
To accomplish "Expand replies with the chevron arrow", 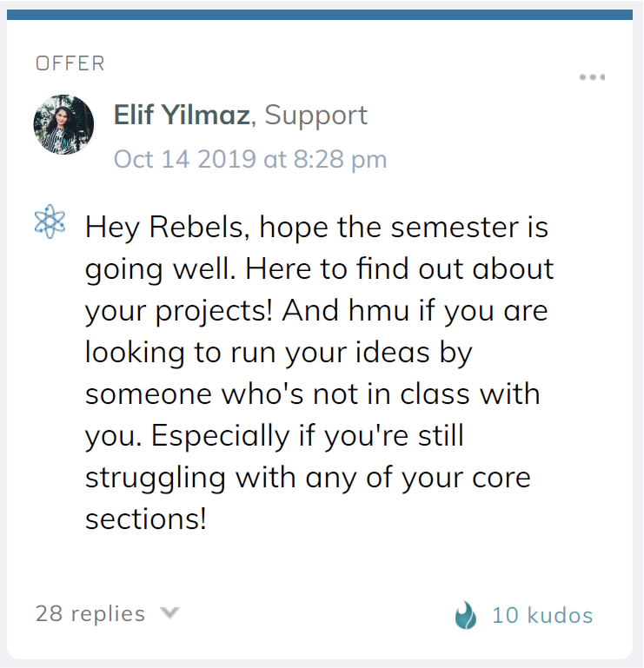I will (x=169, y=612).
